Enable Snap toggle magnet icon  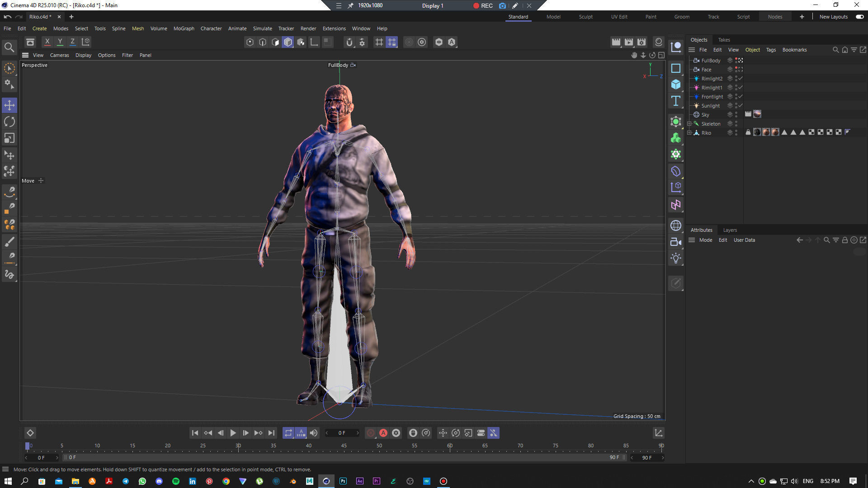(349, 42)
